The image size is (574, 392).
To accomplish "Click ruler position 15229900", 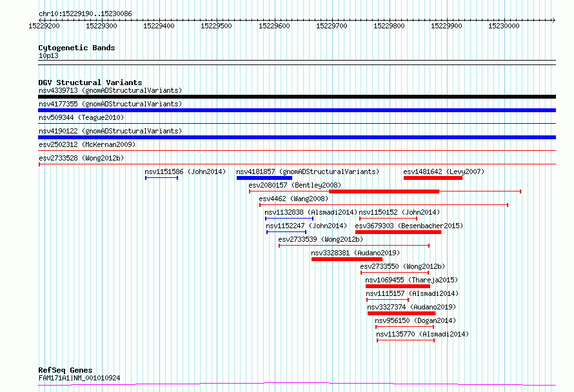I will (x=446, y=26).
